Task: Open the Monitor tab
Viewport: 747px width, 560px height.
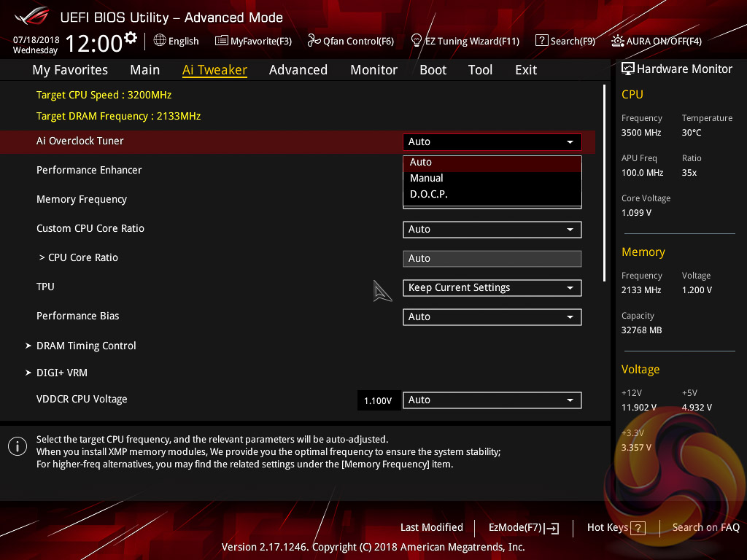Action: coord(374,70)
